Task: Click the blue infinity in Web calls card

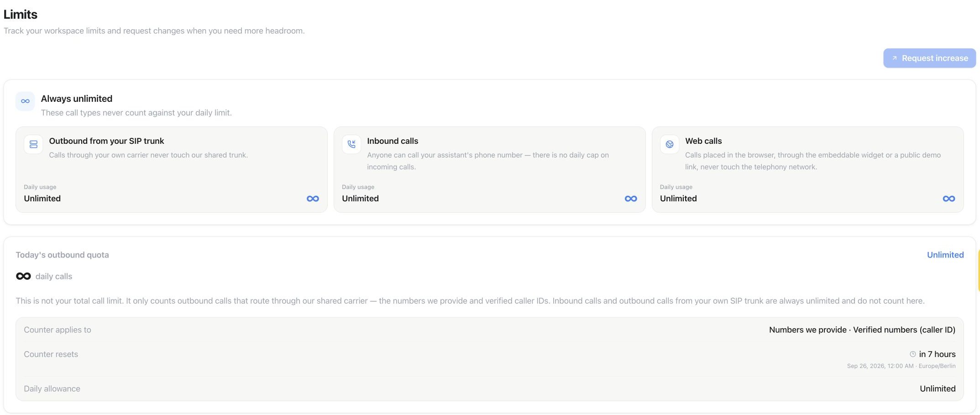Action: (949, 199)
